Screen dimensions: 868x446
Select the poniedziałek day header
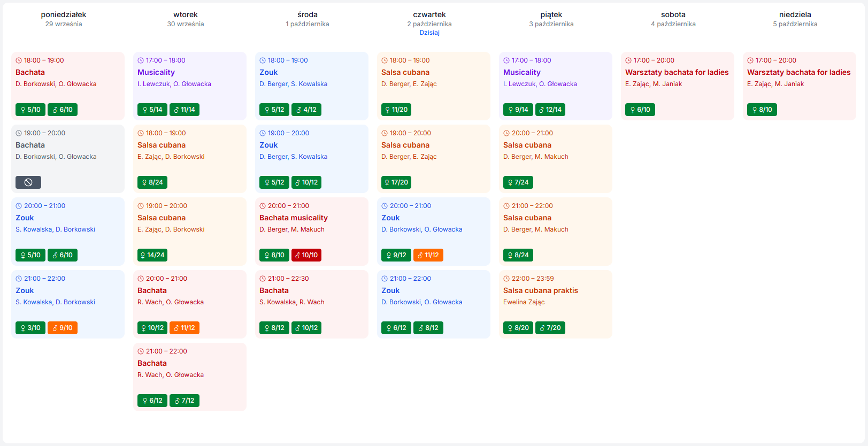click(64, 15)
